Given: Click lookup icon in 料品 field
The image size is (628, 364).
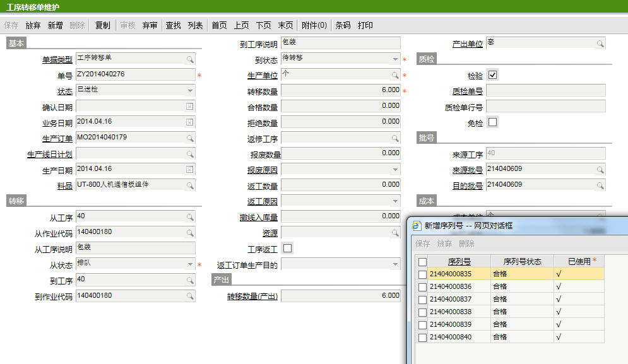Looking at the screenshot, I should [189, 185].
